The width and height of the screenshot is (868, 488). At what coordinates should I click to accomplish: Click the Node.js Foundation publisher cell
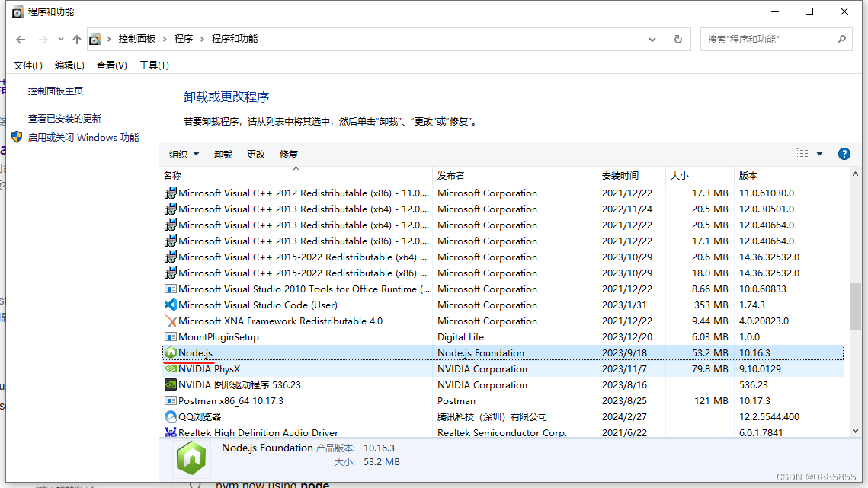pos(481,353)
